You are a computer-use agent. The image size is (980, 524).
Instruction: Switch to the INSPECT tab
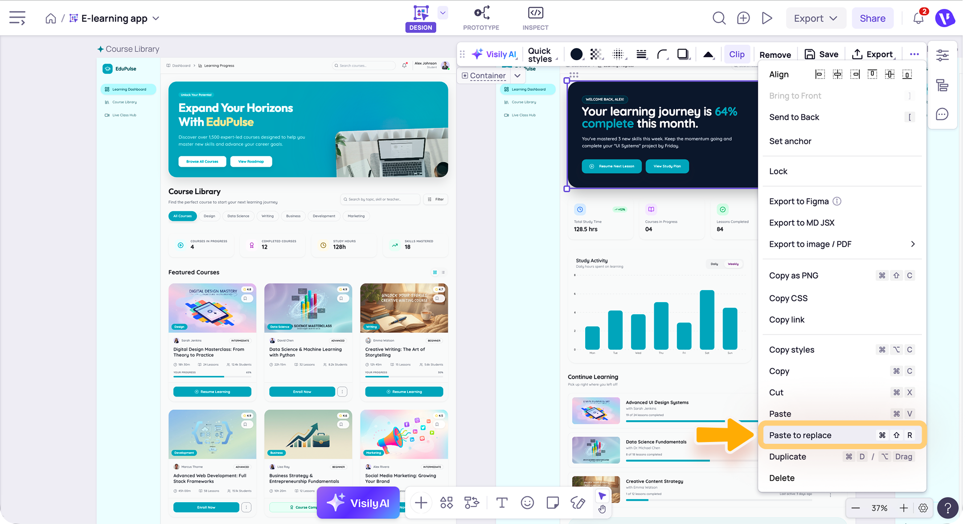tap(535, 18)
